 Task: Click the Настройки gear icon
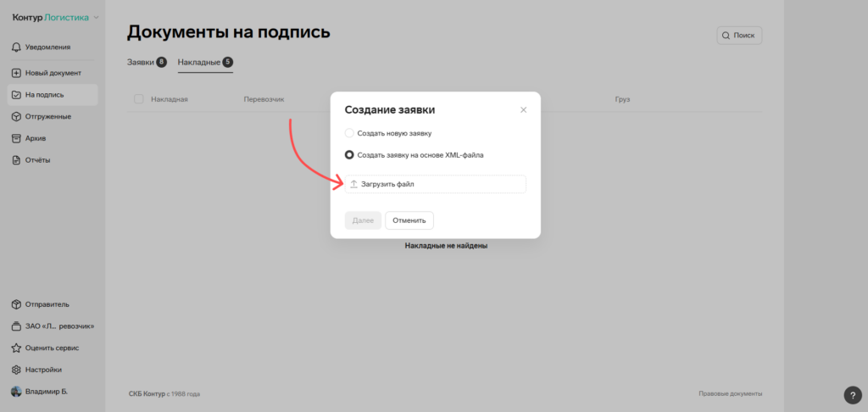click(x=17, y=370)
